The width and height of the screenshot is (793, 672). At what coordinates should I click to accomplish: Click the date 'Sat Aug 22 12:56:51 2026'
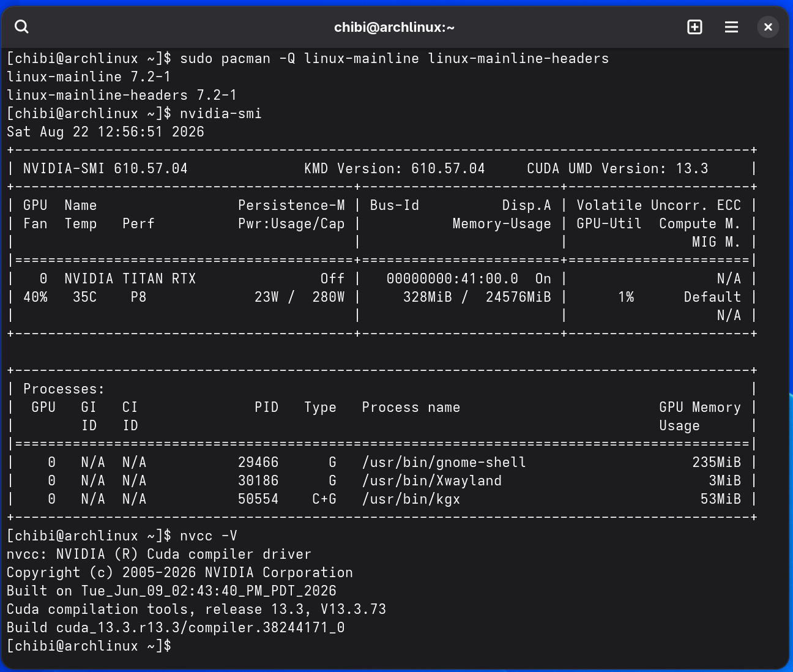105,132
